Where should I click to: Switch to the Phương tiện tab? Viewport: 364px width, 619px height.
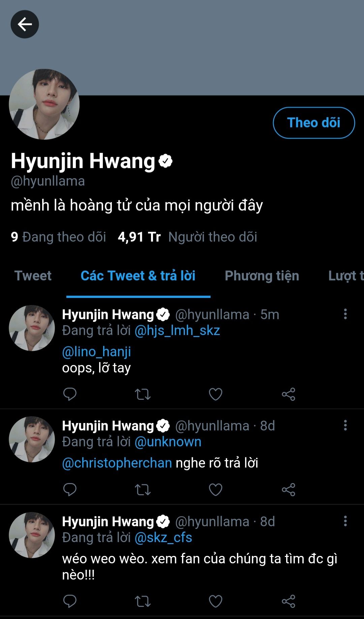(x=262, y=276)
